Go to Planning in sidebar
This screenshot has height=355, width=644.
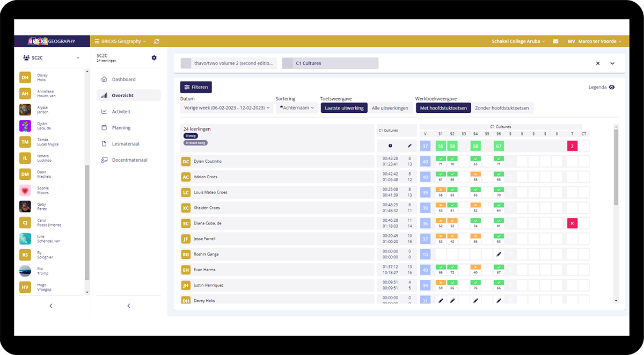[121, 128]
